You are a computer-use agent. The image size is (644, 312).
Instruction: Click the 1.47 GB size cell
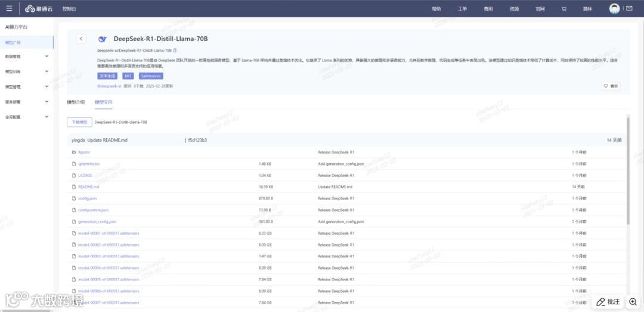265,256
